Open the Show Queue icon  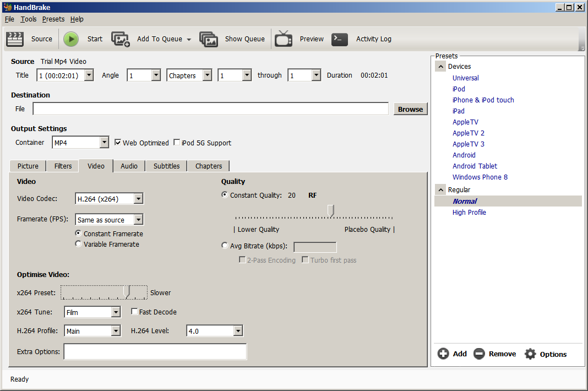[x=209, y=39]
